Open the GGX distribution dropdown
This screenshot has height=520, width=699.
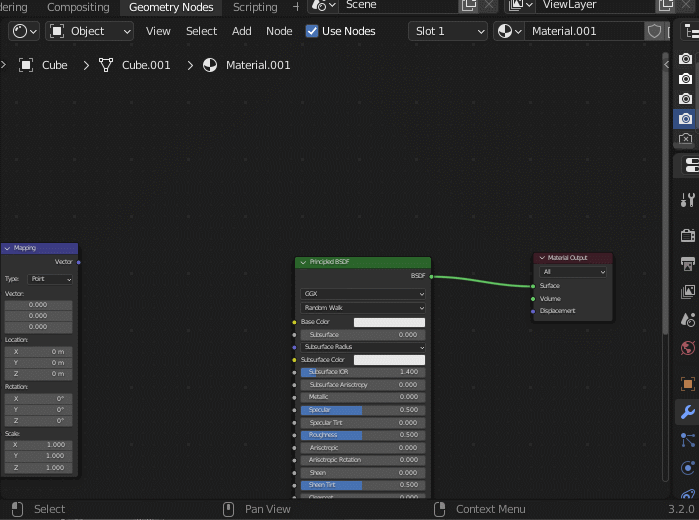[363, 294]
